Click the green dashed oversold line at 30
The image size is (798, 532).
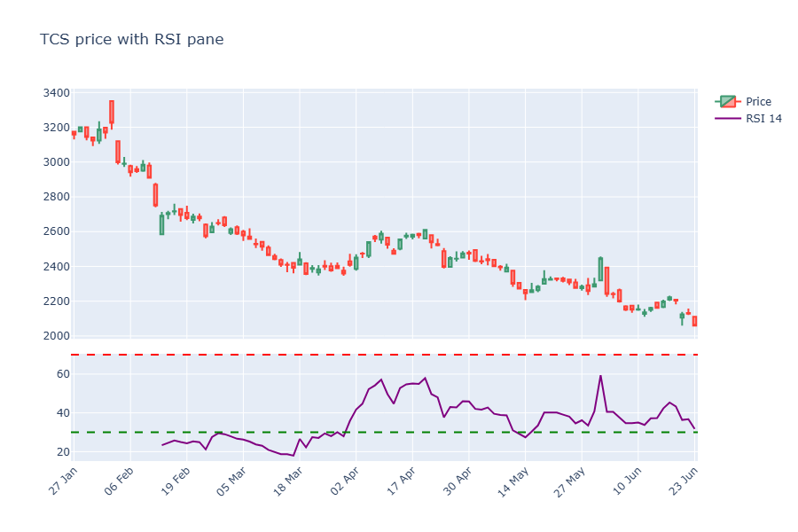[384, 432]
